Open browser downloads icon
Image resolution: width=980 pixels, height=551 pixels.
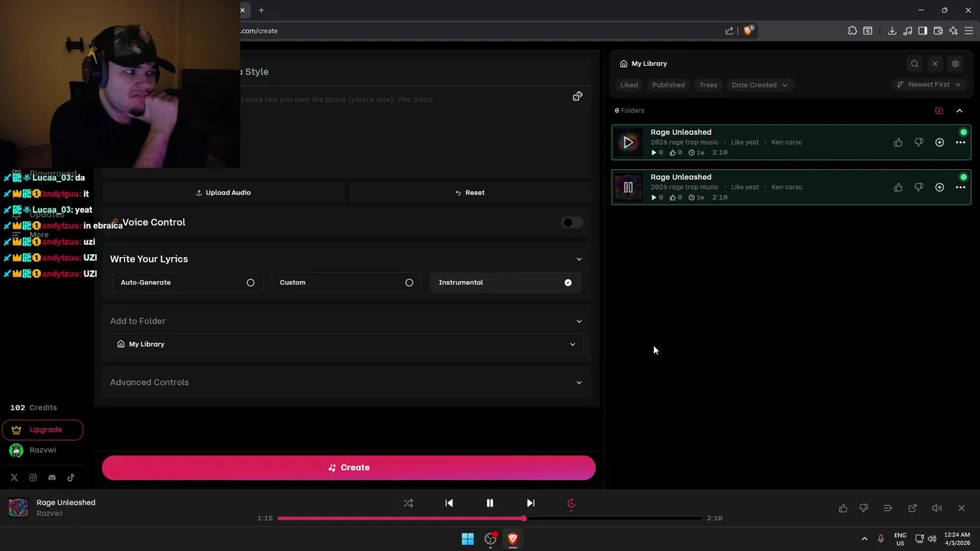point(892,31)
